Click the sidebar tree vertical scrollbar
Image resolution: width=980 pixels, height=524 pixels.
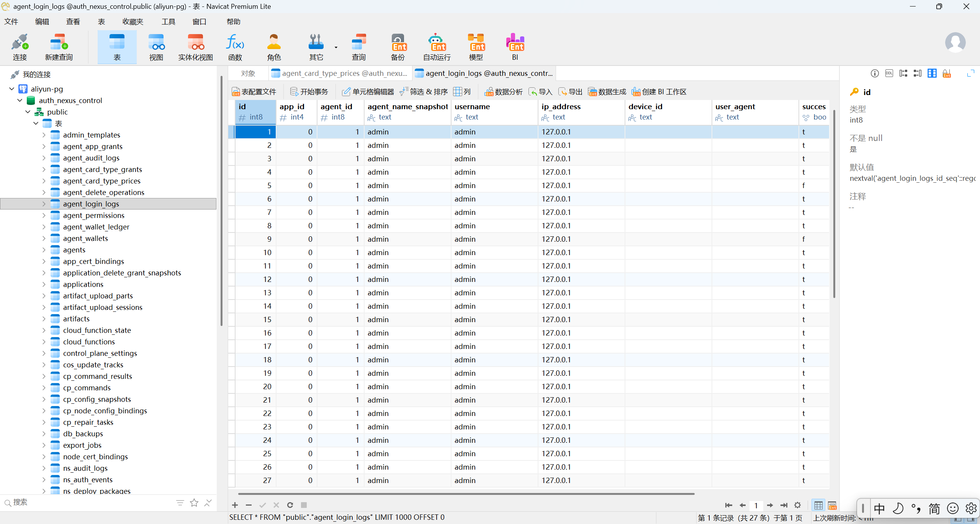[221, 201]
